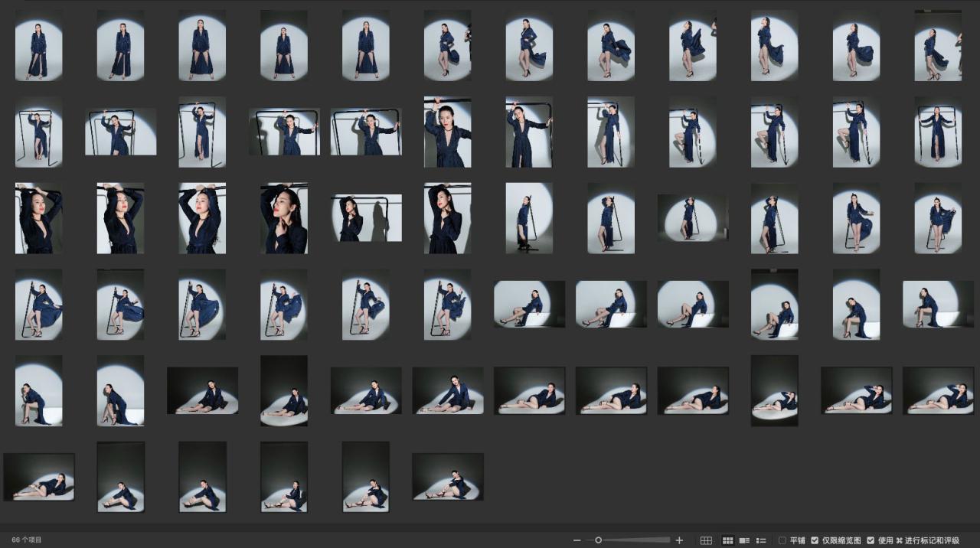This screenshot has width=980, height=548.
Task: Click the minus button to shrink thumbnails
Action: point(577,540)
